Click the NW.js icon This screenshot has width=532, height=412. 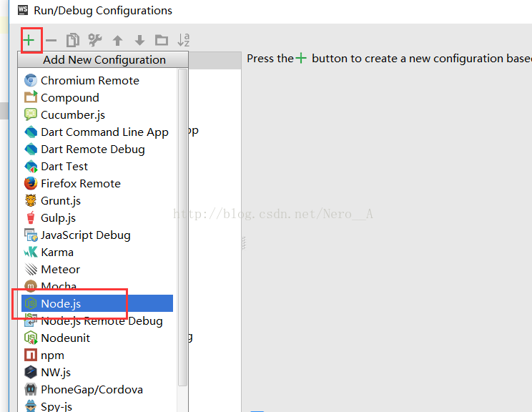31,372
